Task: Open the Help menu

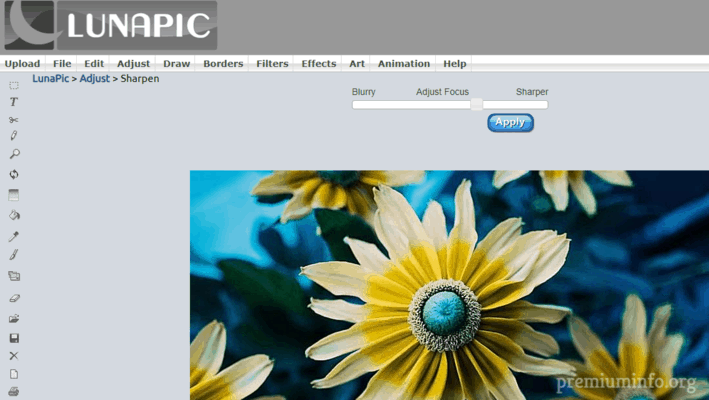Action: pyautogui.click(x=454, y=64)
